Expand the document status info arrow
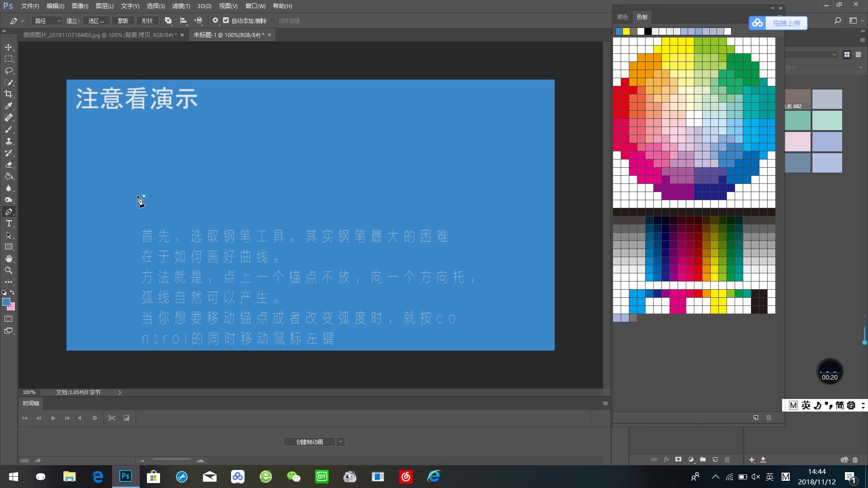 (x=120, y=393)
